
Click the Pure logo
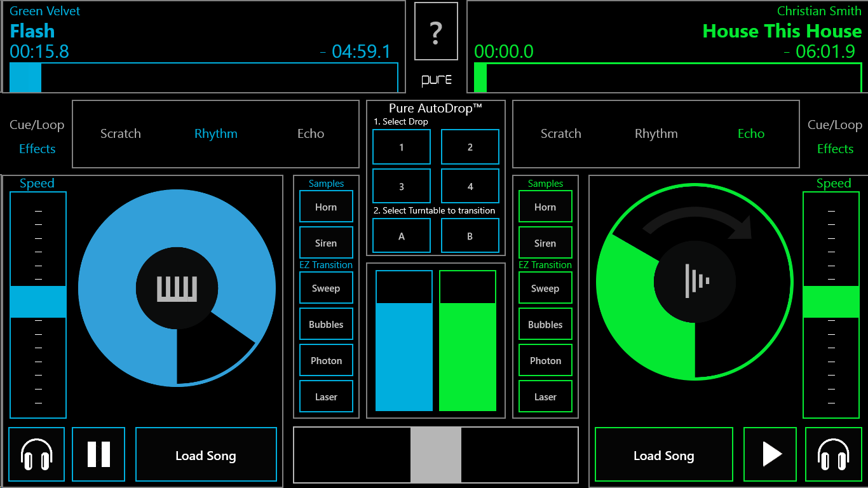tap(437, 80)
